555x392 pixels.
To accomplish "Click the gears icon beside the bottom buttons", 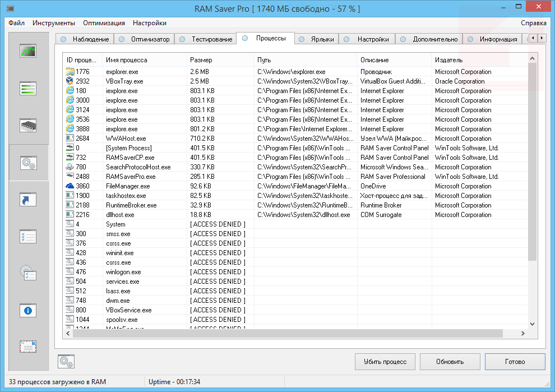I will pyautogui.click(x=66, y=362).
